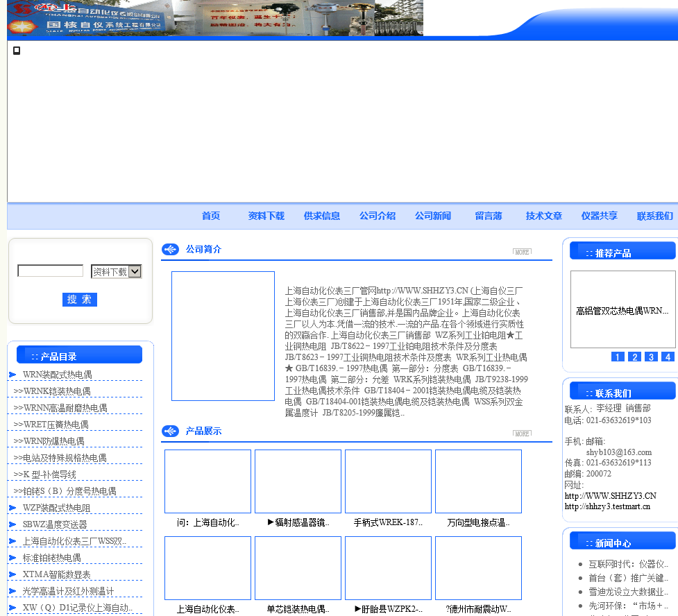Open news item 先河环保：“市场＋..
This screenshot has height=616, width=678.
pos(628,606)
